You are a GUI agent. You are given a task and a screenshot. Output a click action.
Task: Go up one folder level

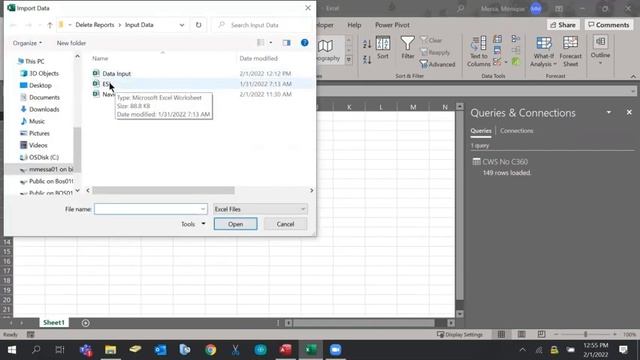tap(50, 25)
